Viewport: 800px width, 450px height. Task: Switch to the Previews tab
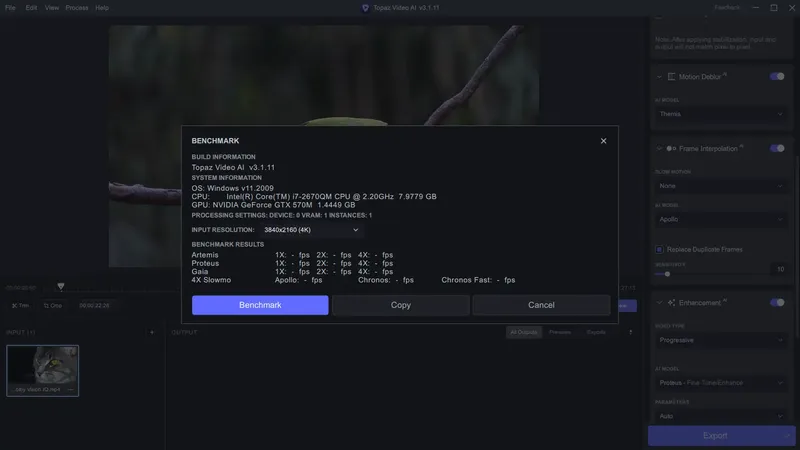(560, 332)
